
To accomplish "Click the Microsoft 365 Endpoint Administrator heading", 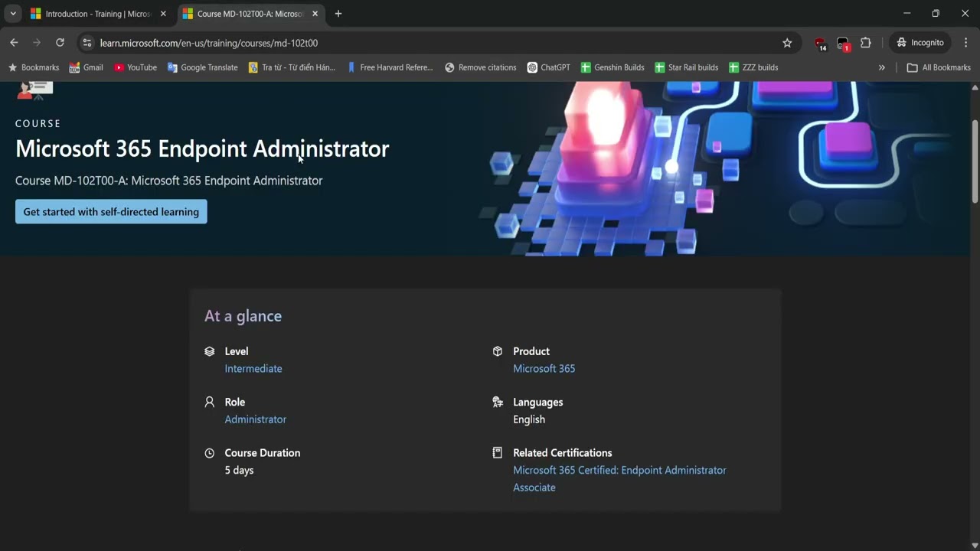I will [202, 148].
